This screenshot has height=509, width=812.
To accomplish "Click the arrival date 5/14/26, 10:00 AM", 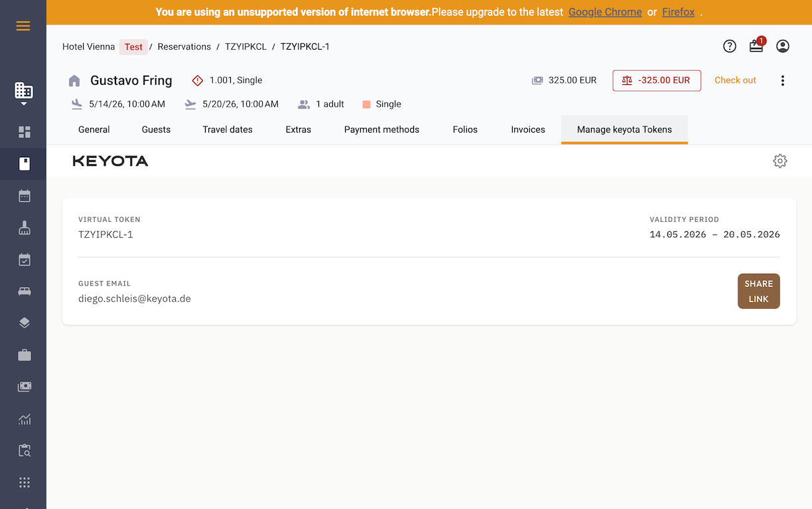I will [127, 104].
